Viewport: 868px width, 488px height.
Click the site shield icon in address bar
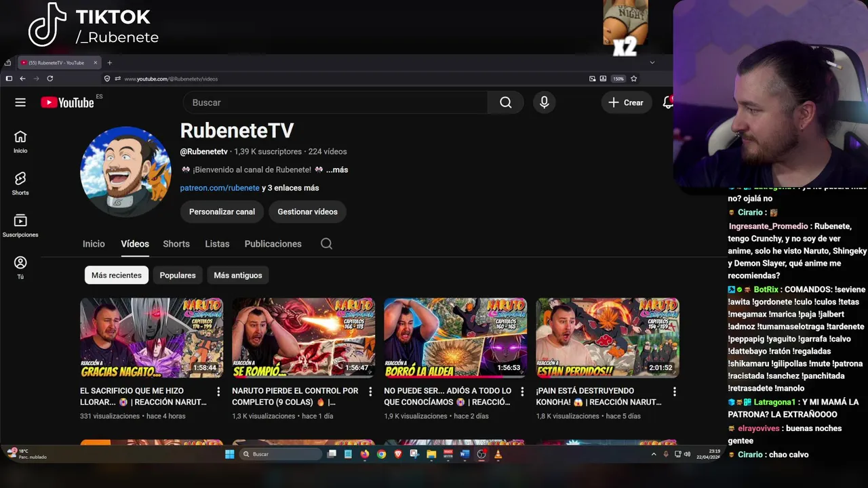pyautogui.click(x=107, y=79)
